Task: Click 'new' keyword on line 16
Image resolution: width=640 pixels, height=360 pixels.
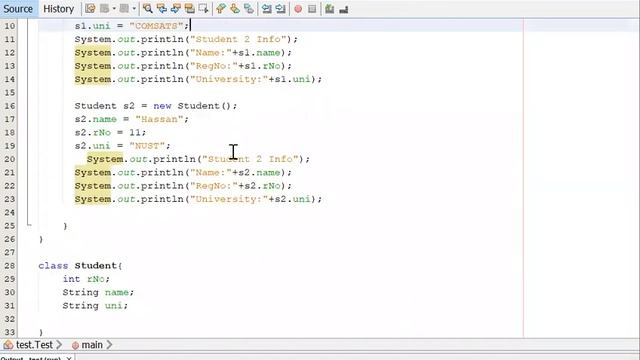Action: point(162,106)
